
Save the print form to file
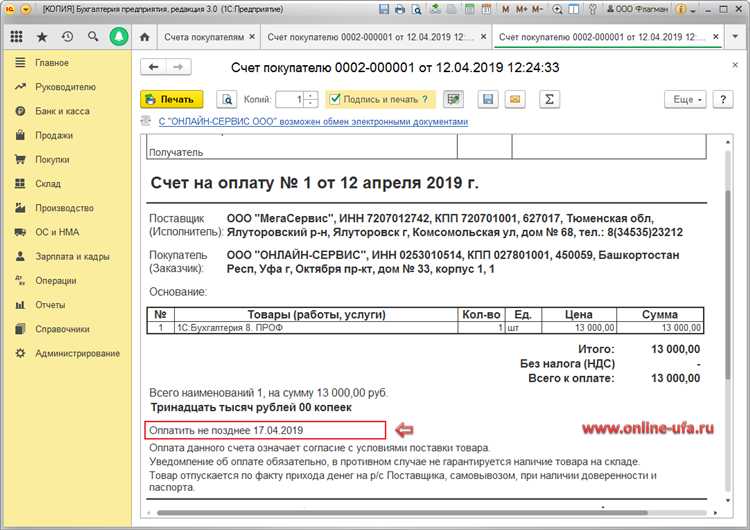(488, 99)
